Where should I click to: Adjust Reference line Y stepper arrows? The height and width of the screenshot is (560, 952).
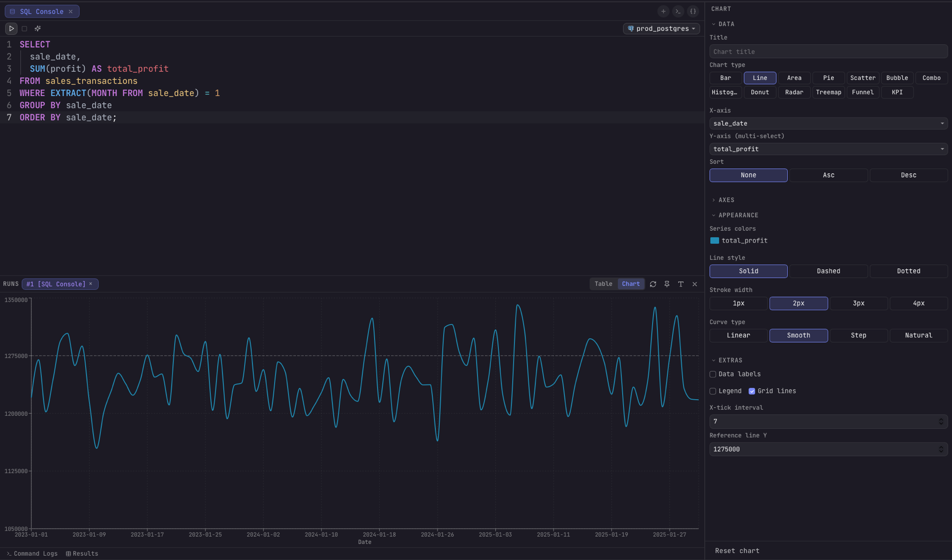(x=941, y=449)
